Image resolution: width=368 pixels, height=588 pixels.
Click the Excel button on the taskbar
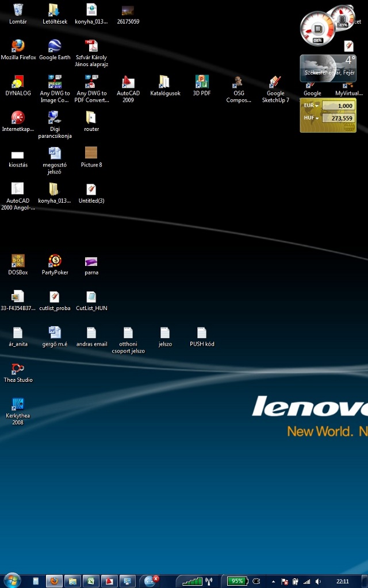90,581
